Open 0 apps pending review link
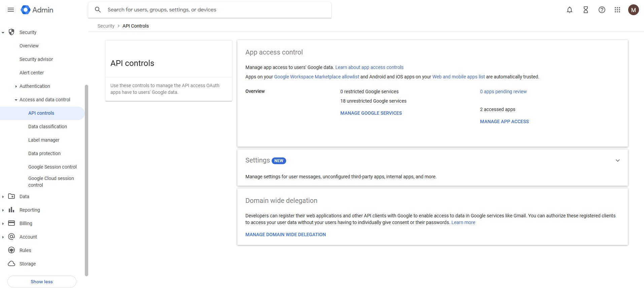The width and height of the screenshot is (644, 290). coord(503,92)
